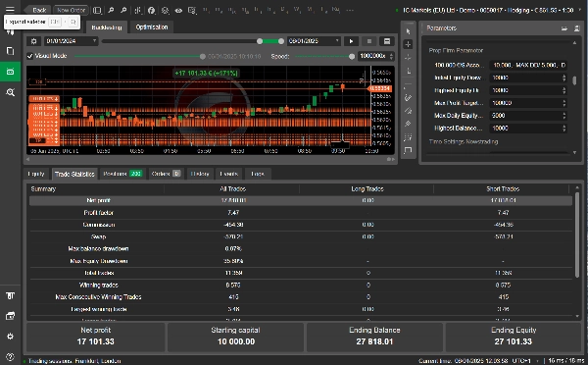Click the Ending Equity 27 101.33 summary box
588x365 pixels.
(514, 337)
